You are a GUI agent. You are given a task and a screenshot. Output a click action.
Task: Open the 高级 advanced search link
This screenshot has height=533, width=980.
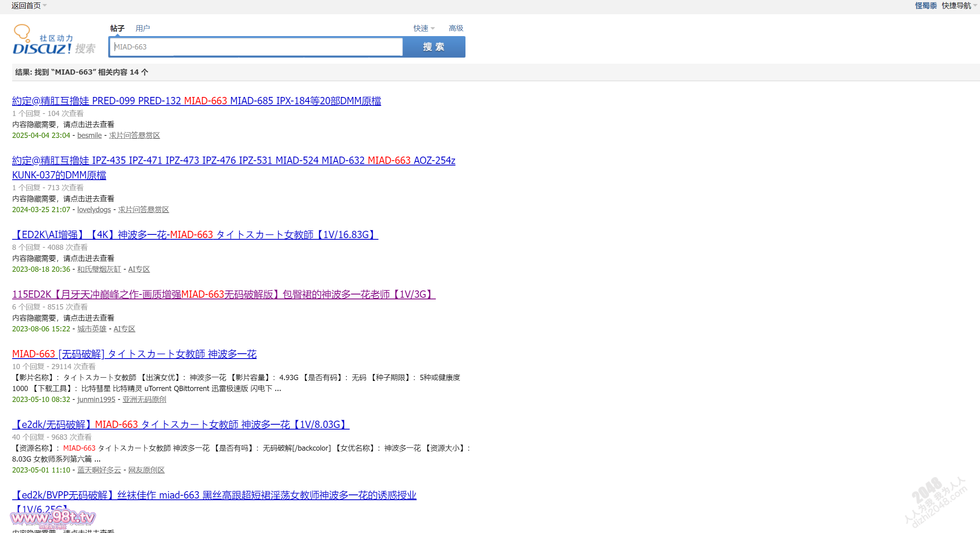tap(456, 28)
